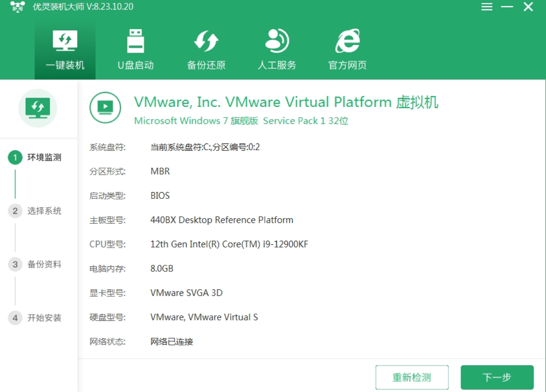546x392 pixels.
Task: Go to 开始安装 step label
Action: coord(44,318)
